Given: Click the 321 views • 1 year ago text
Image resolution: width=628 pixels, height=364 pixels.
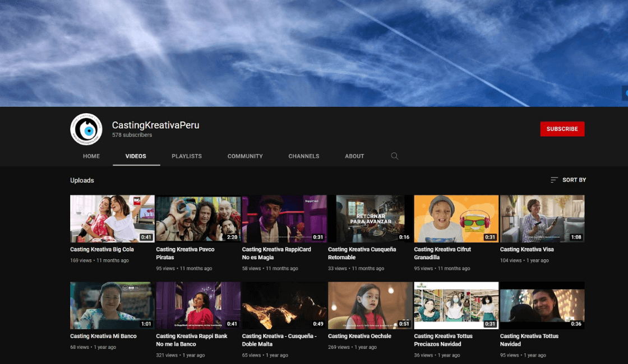Looking at the screenshot, I should click(x=180, y=355).
